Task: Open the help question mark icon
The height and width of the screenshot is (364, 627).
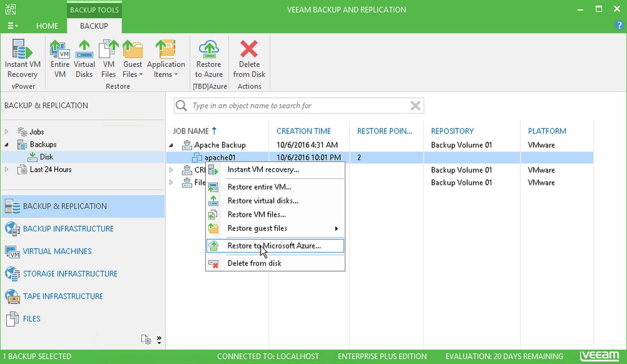Action: (620, 26)
